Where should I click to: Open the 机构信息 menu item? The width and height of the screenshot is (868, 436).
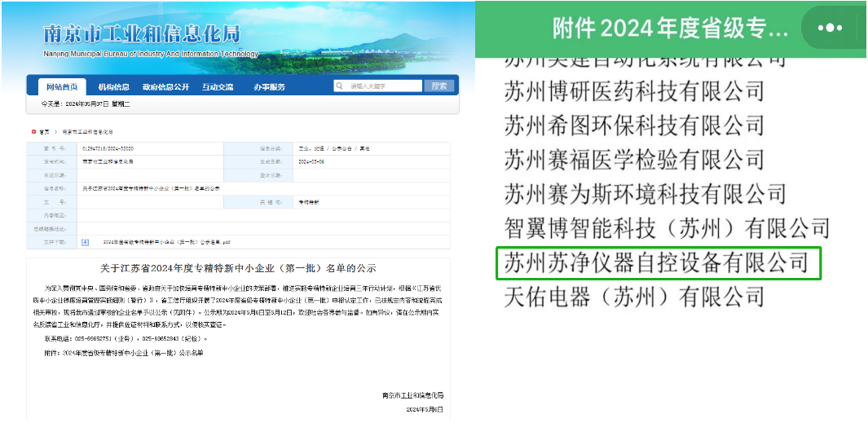click(x=113, y=87)
